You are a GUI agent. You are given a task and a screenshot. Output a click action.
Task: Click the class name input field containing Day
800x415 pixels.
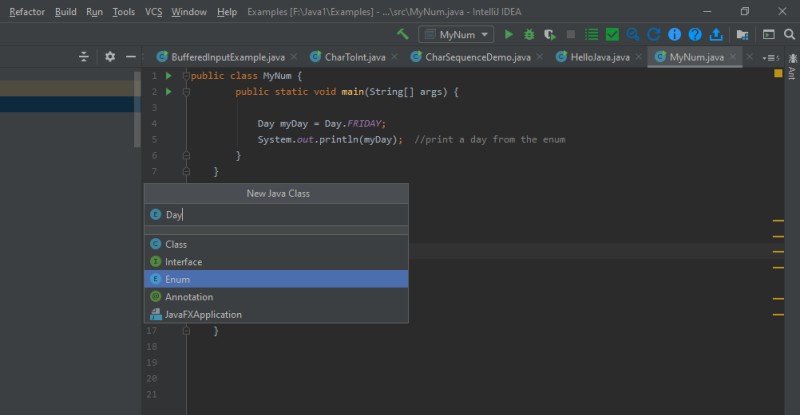(276, 215)
